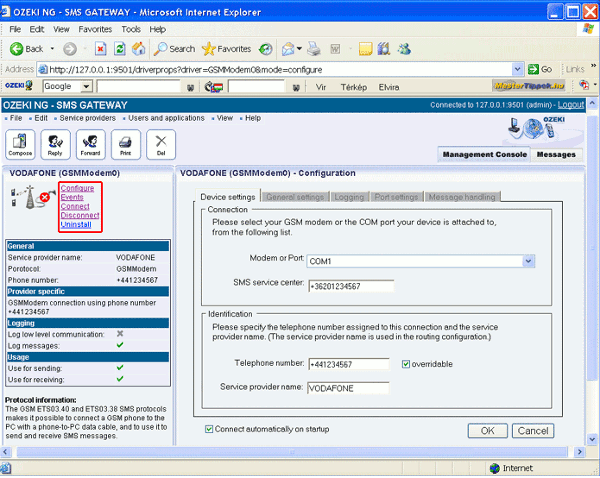Viewport: 600px width, 478px height.
Task: Open the Mail icon dropdown arrow
Action: click(x=299, y=49)
